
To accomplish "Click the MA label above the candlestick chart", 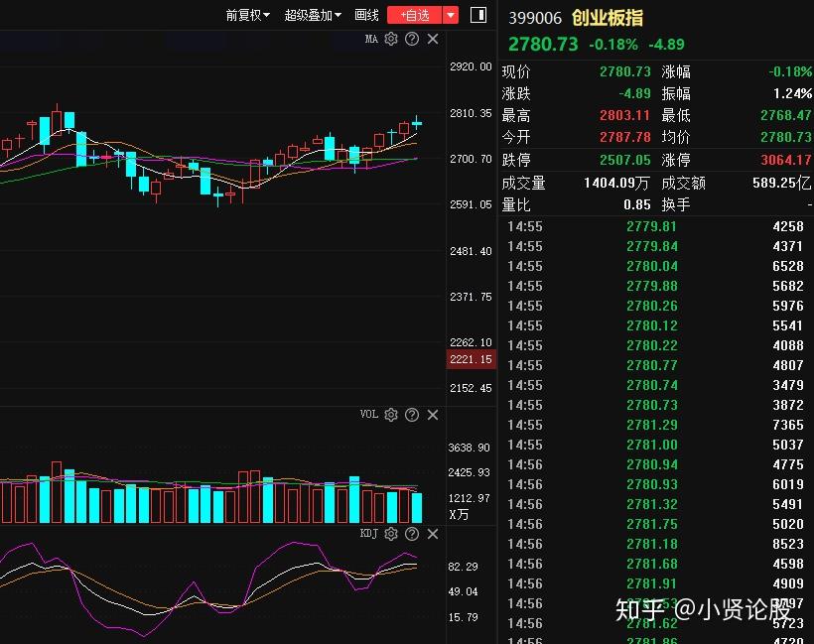I will tap(370, 39).
